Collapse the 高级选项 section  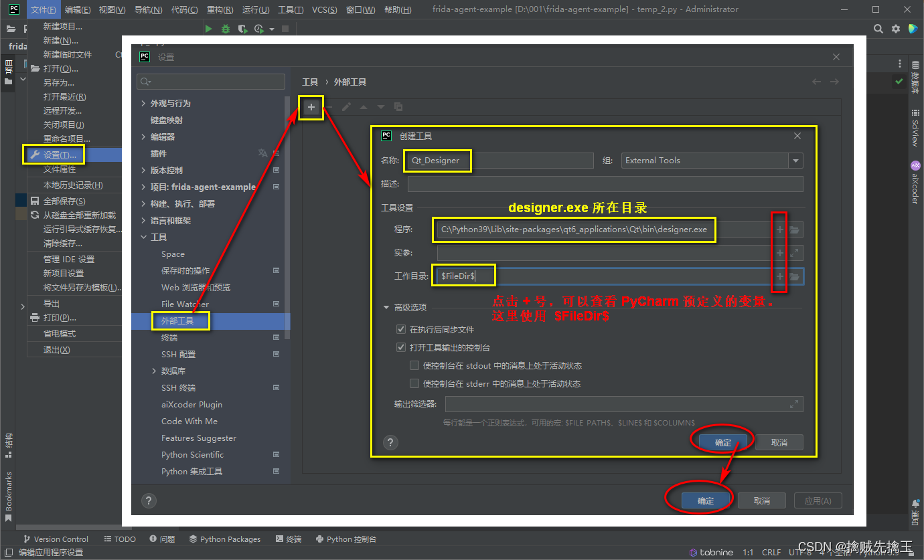(x=386, y=308)
